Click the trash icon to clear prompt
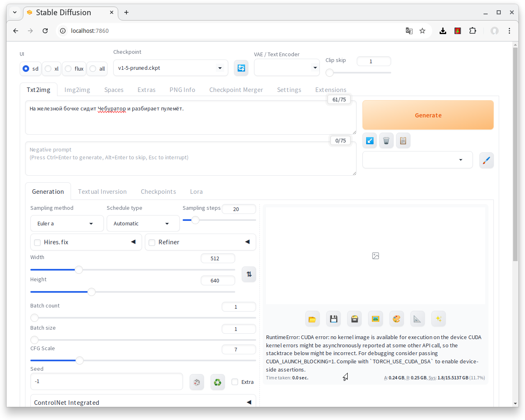 tap(386, 141)
